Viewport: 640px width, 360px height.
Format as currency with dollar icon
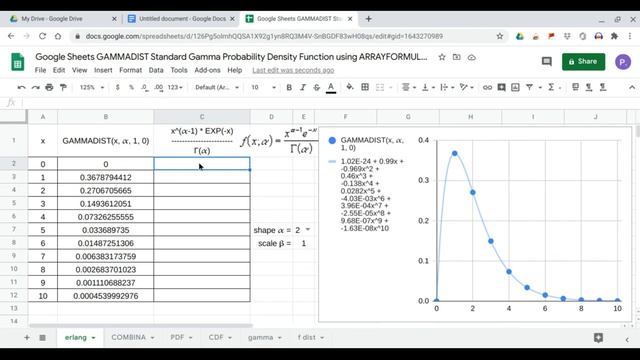(118, 87)
